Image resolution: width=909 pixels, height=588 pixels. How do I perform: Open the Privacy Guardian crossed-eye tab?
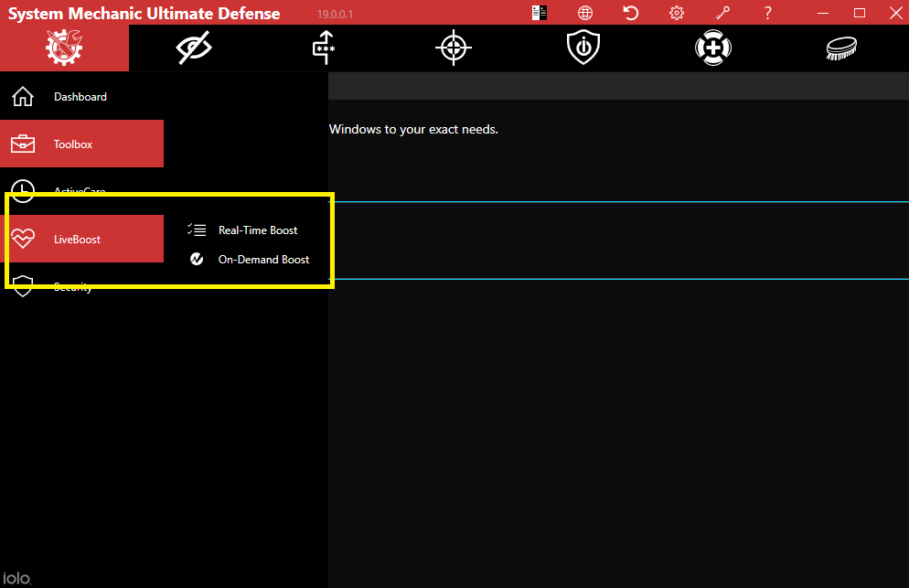[x=194, y=48]
